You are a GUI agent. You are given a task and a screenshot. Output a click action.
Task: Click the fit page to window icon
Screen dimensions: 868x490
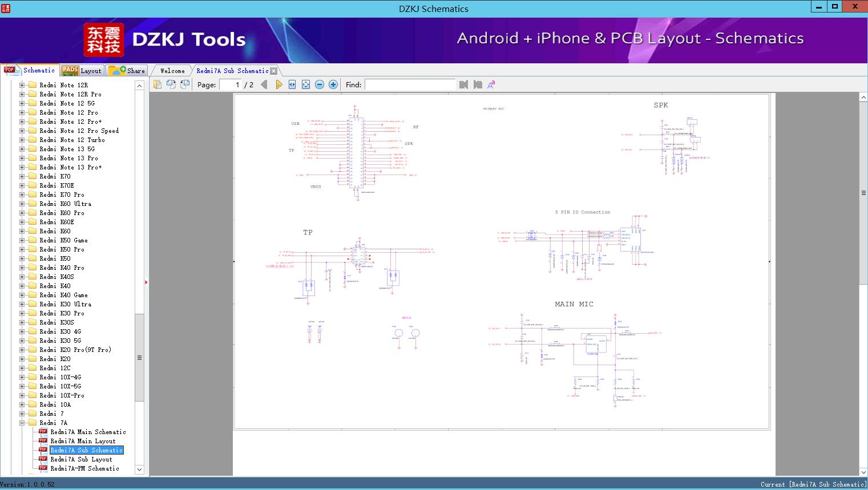click(305, 84)
